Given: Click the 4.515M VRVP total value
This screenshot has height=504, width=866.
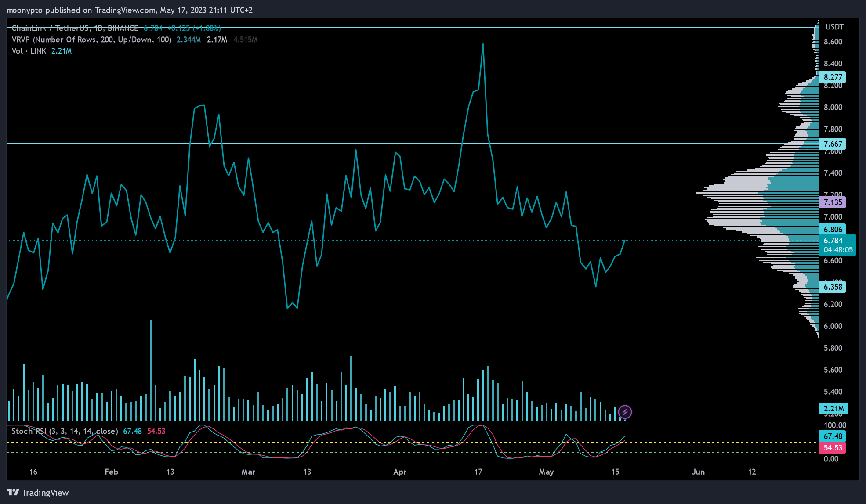Looking at the screenshot, I should click(x=245, y=40).
